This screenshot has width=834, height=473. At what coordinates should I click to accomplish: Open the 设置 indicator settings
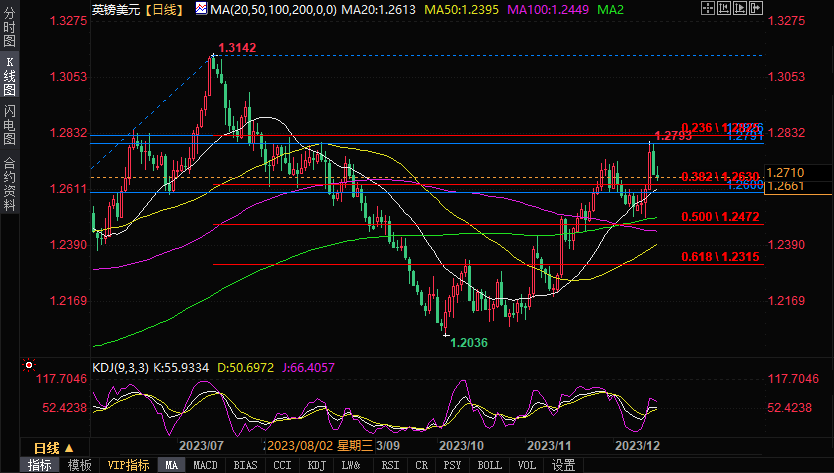[x=564, y=465]
